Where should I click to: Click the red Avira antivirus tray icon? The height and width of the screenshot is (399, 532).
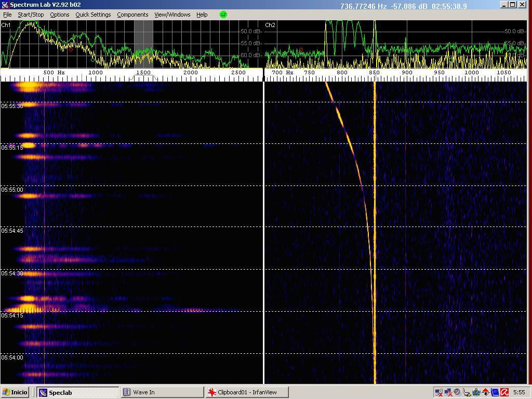tap(504, 392)
